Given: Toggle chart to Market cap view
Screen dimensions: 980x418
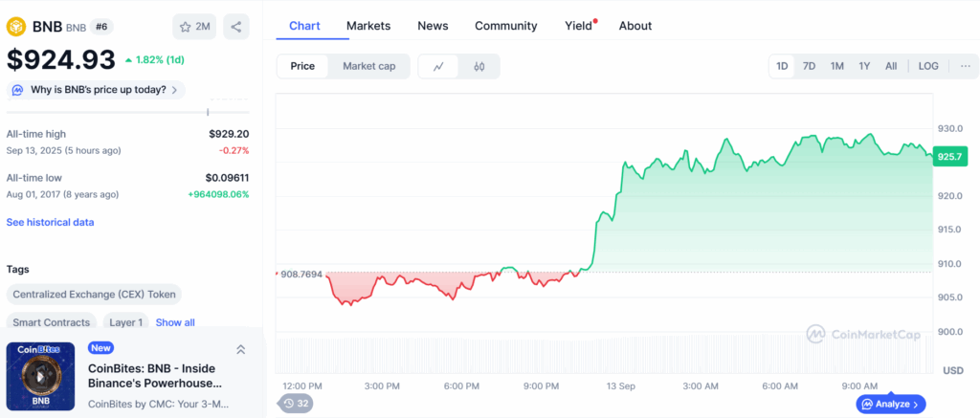Looking at the screenshot, I should pos(369,66).
